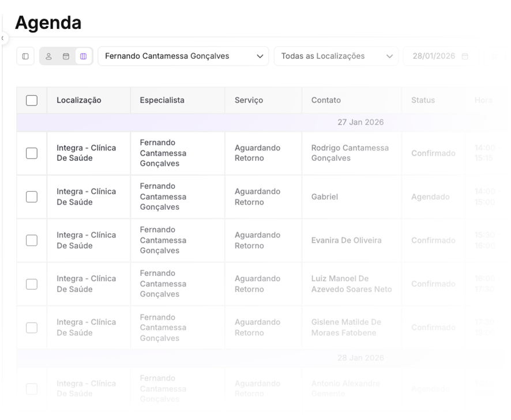Toggle the sidebar panel icon

point(25,56)
